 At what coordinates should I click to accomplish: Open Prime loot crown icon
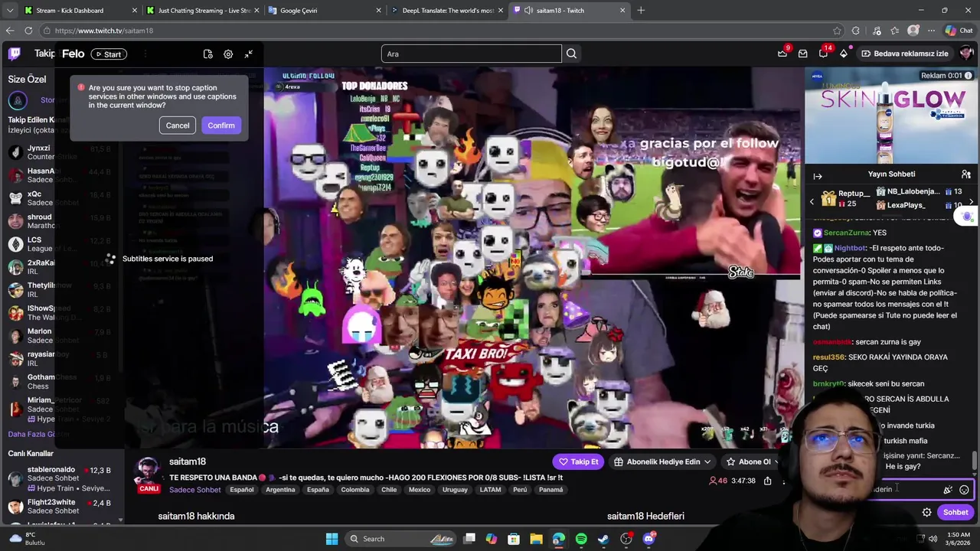pos(782,54)
